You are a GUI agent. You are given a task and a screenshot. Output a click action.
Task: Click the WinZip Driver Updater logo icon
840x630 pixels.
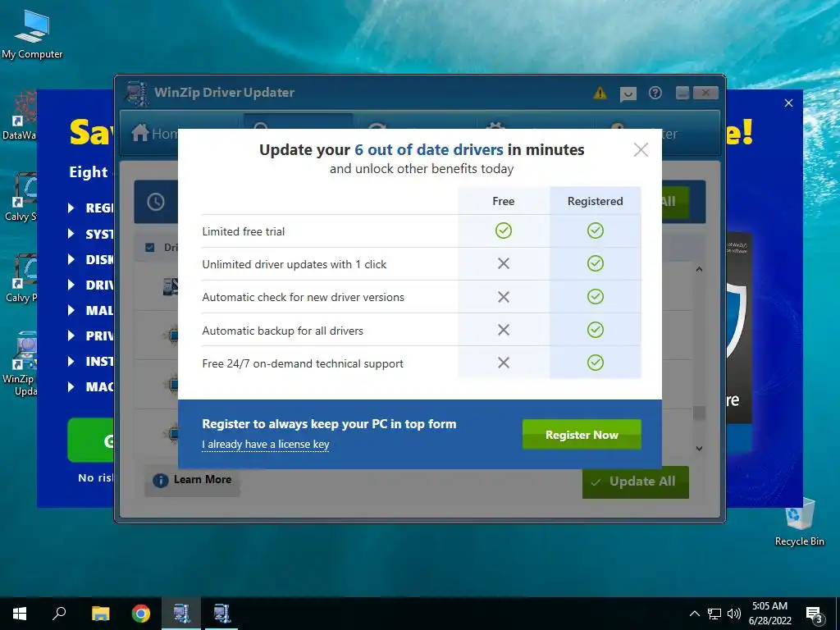point(137,94)
